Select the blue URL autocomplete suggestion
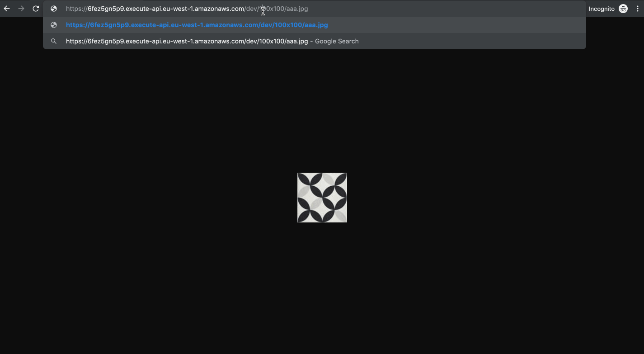This screenshot has height=354, width=644. click(x=197, y=25)
